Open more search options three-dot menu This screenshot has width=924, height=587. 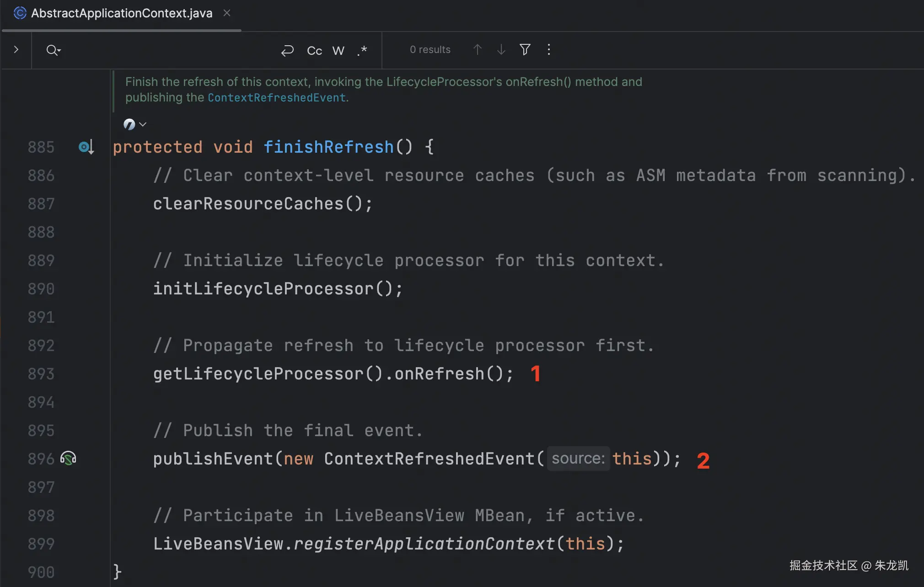[x=548, y=49]
